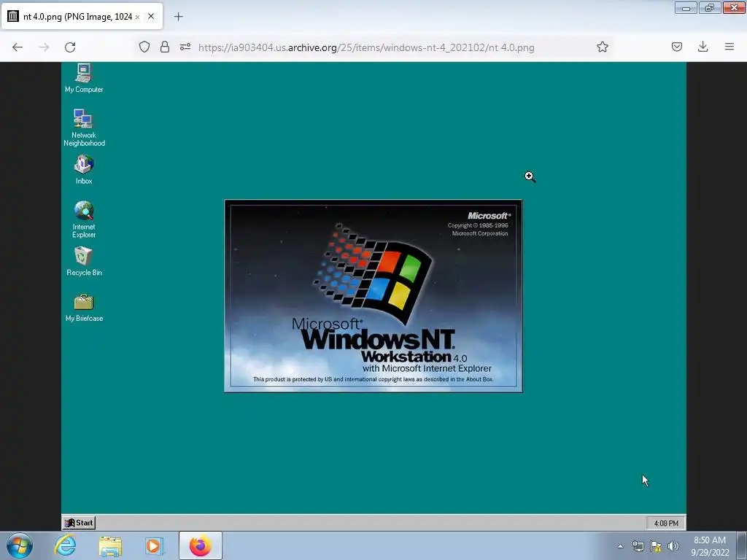
Task: Click the My Briefcase icon
Action: [x=84, y=308]
